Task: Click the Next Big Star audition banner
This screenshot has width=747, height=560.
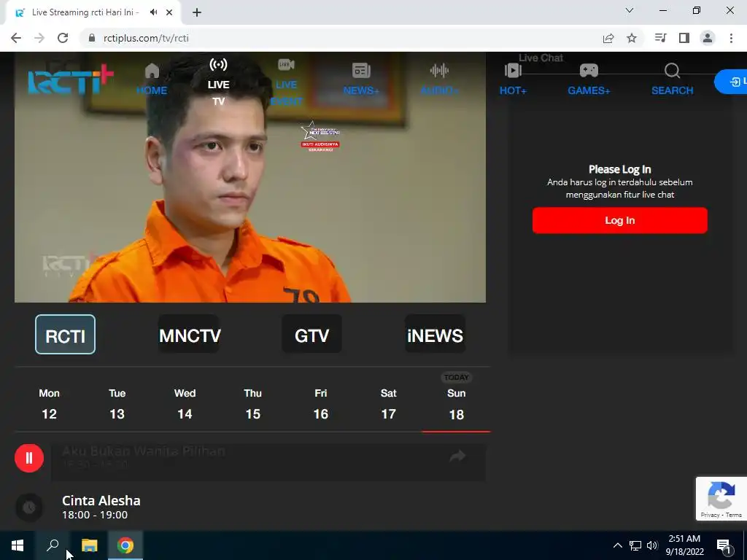Action: pos(320,136)
